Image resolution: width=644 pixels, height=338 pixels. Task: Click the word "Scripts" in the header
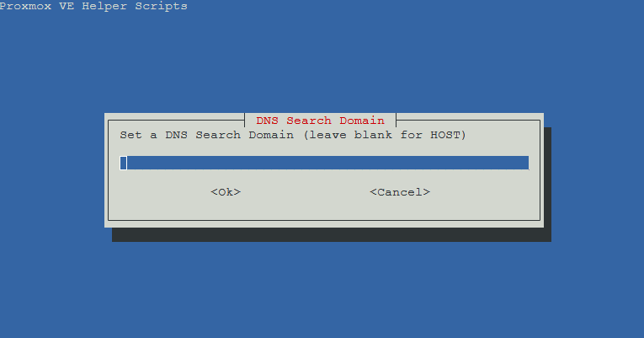click(161, 7)
